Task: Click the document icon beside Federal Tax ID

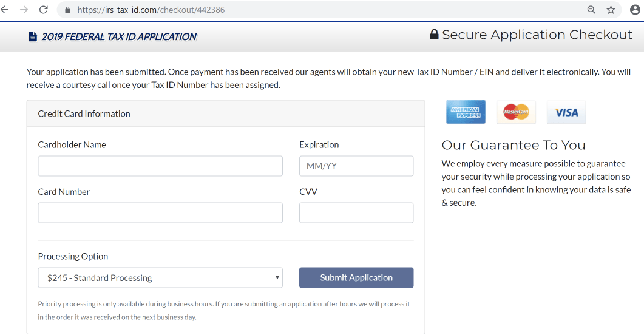Action: (x=33, y=37)
